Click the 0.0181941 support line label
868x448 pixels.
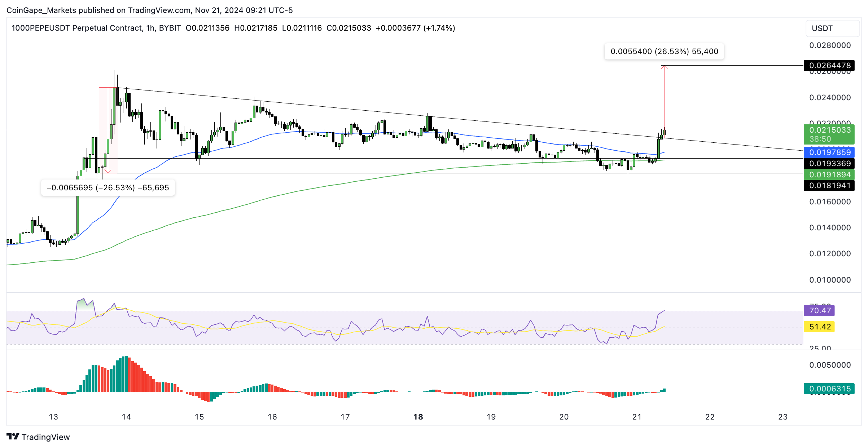[x=829, y=185]
